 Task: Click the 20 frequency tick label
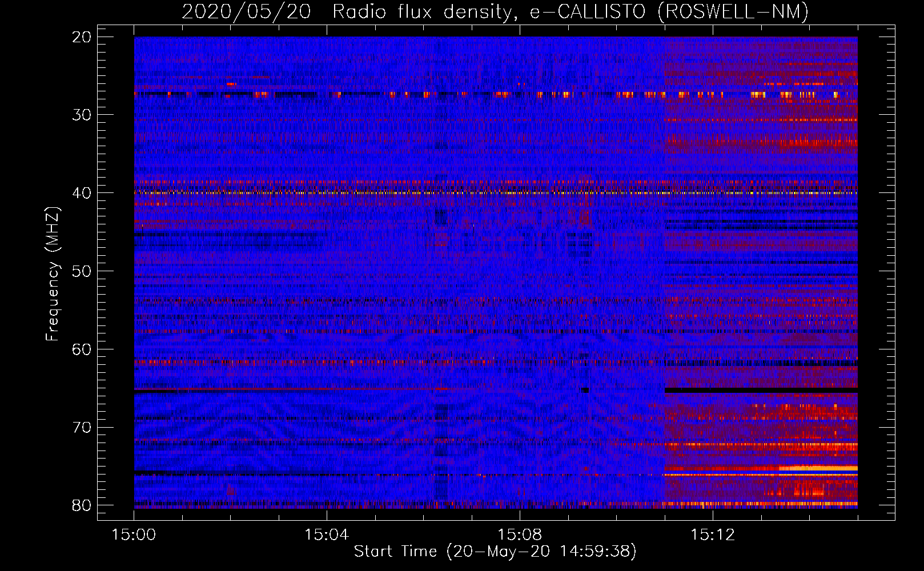click(x=82, y=37)
